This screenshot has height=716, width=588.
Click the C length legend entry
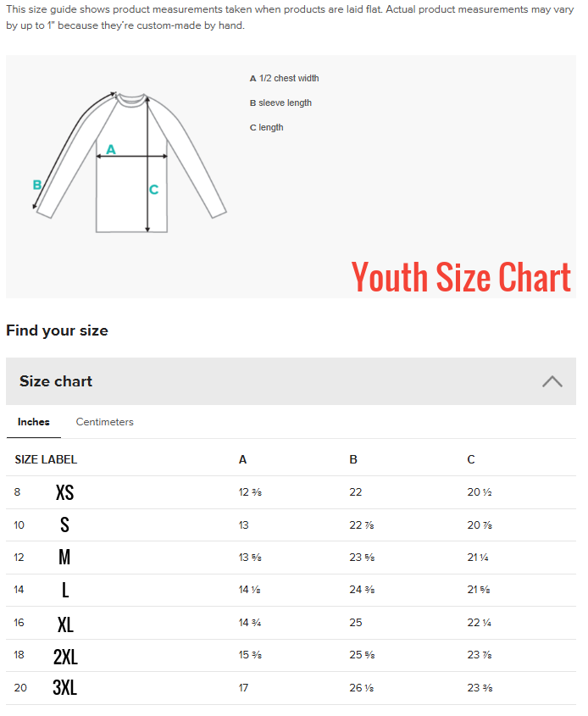pos(267,127)
